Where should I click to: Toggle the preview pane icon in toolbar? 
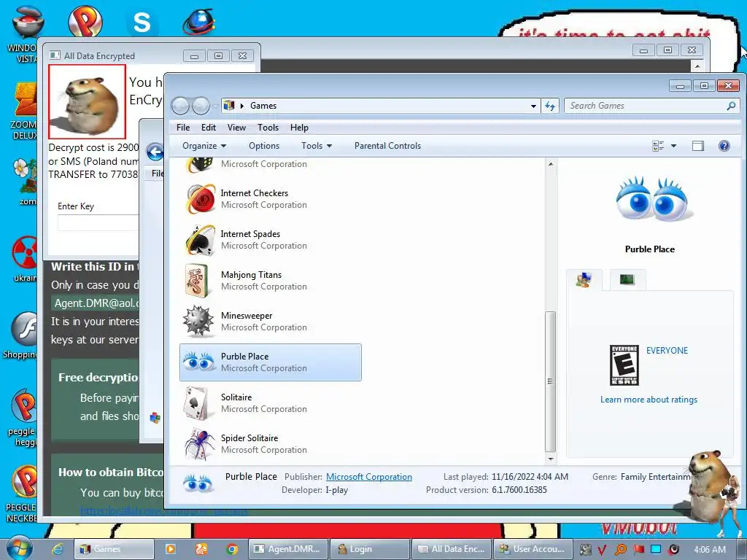[698, 146]
